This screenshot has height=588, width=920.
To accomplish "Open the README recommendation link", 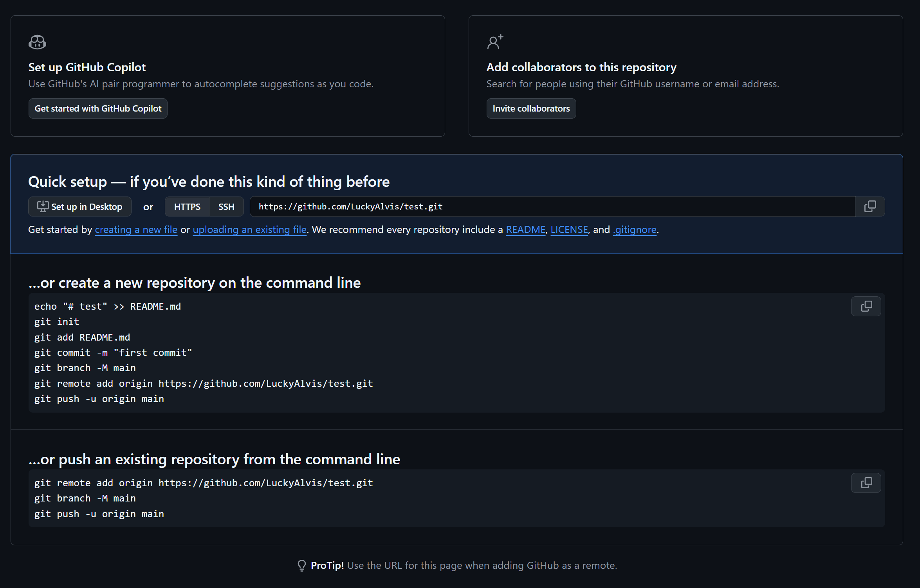I will coord(525,230).
